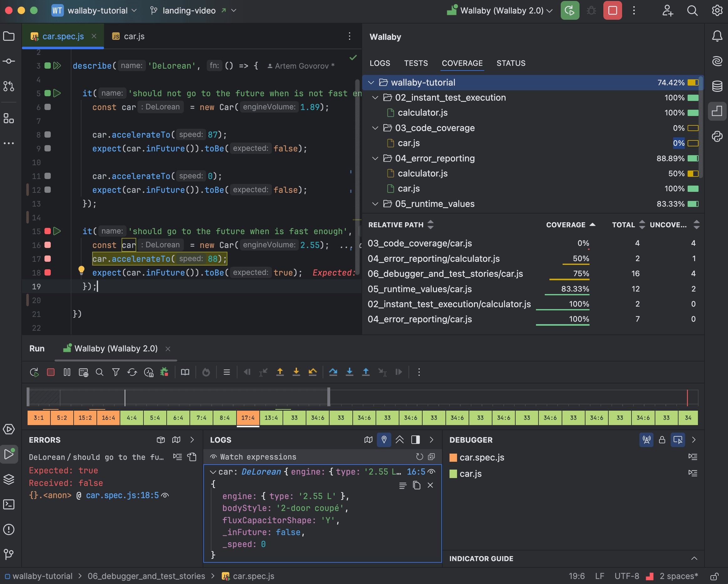Image resolution: width=728 pixels, height=584 pixels.
Task: Collapse the 05_runtime_values folder
Action: tap(375, 204)
